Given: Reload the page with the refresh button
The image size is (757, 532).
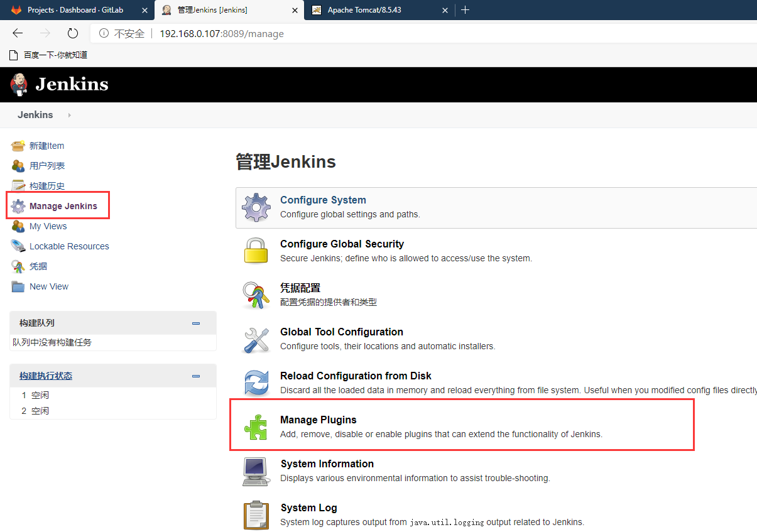Looking at the screenshot, I should (73, 33).
